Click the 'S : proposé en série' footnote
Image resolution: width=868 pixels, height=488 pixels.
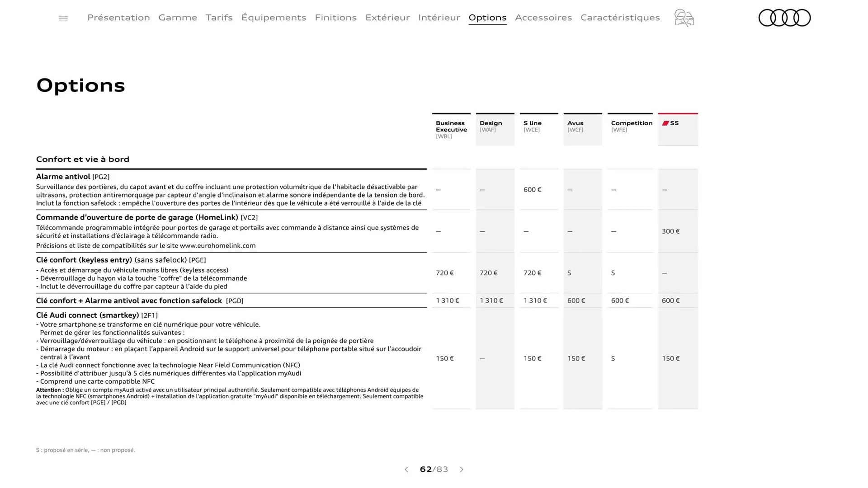(x=85, y=450)
